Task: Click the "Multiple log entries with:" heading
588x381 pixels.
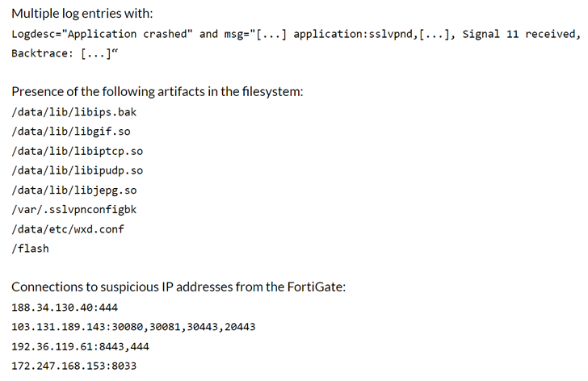Action: point(82,14)
